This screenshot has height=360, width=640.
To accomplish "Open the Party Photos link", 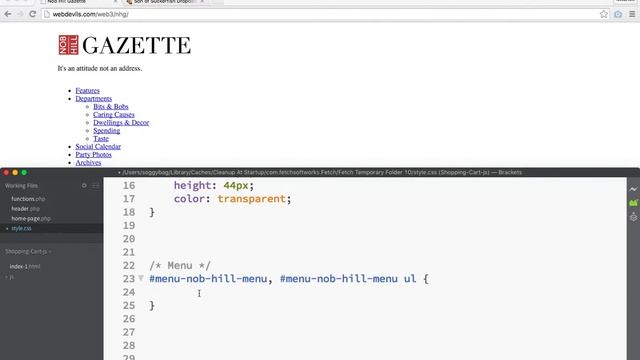I will click(93, 155).
